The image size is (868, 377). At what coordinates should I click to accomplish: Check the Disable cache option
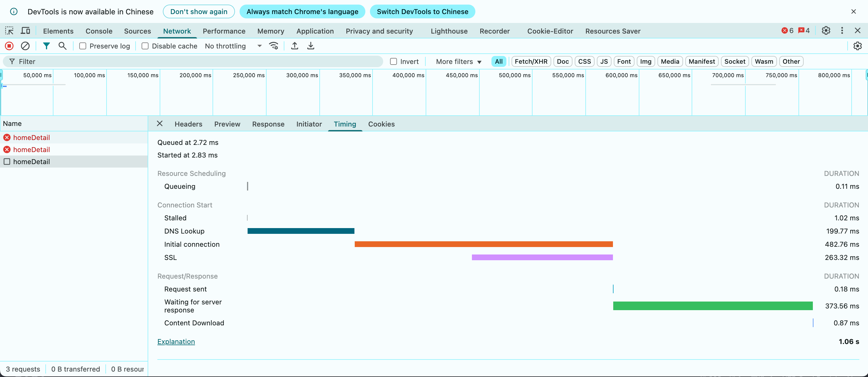point(145,46)
